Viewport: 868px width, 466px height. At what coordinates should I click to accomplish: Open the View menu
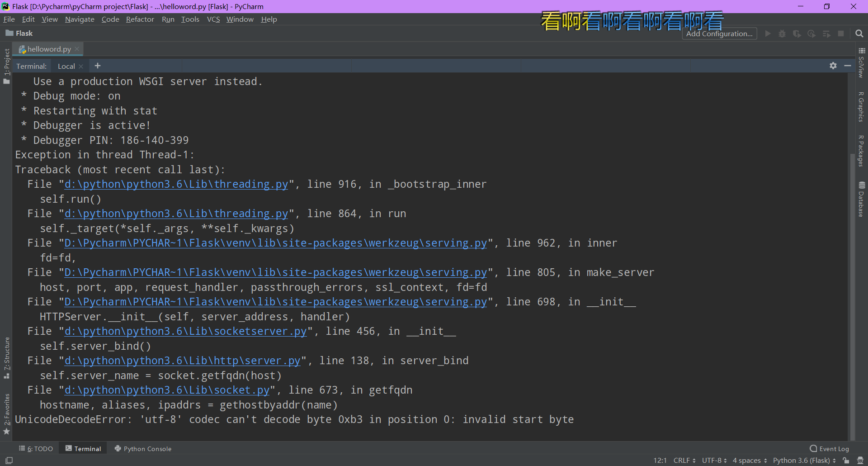click(x=50, y=19)
